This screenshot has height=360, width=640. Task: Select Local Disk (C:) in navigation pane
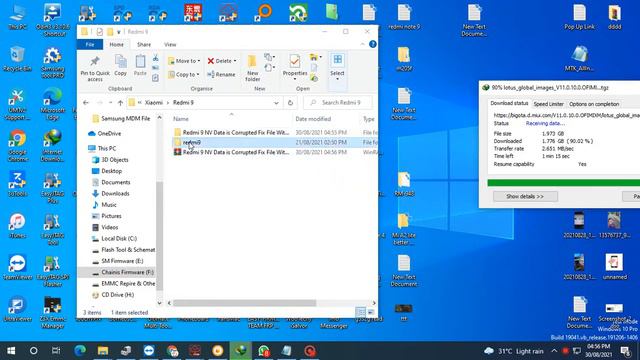click(x=119, y=238)
